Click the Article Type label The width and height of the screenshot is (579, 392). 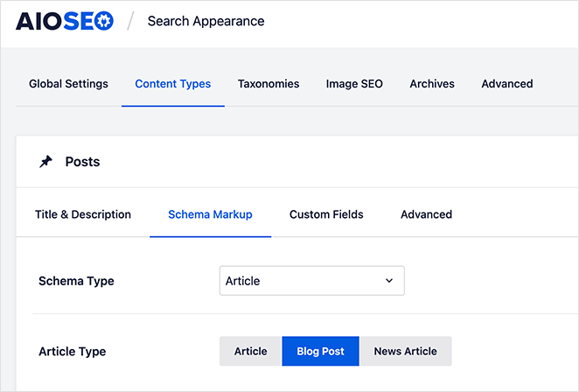click(x=73, y=351)
